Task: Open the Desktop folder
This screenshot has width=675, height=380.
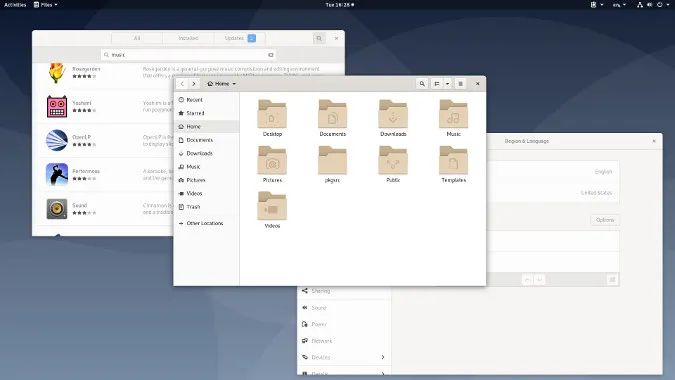Action: [x=272, y=118]
